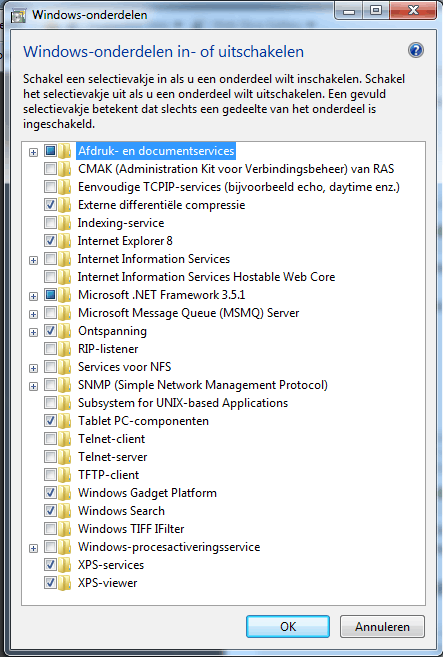Viewport: 443px width, 657px height.
Task: Enable the Indexing-service checkbox
Action: [50, 223]
